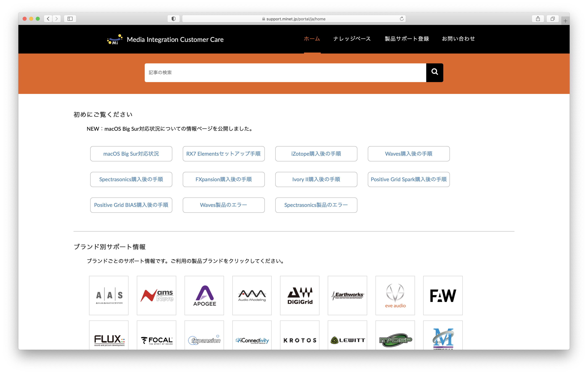This screenshot has width=588, height=374.
Task: Go forward with Safari forward arrow
Action: click(57, 19)
